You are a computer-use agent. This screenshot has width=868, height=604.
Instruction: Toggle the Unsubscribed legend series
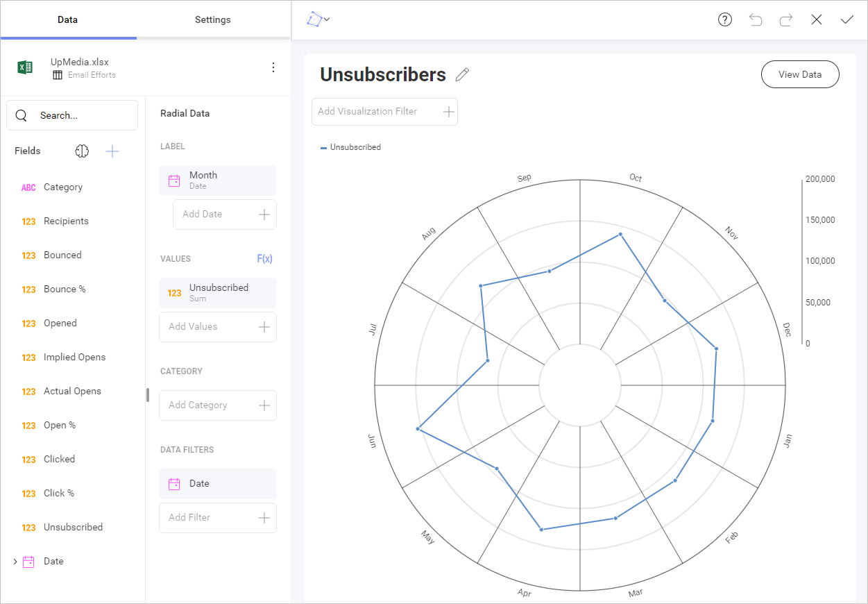pyautogui.click(x=350, y=147)
